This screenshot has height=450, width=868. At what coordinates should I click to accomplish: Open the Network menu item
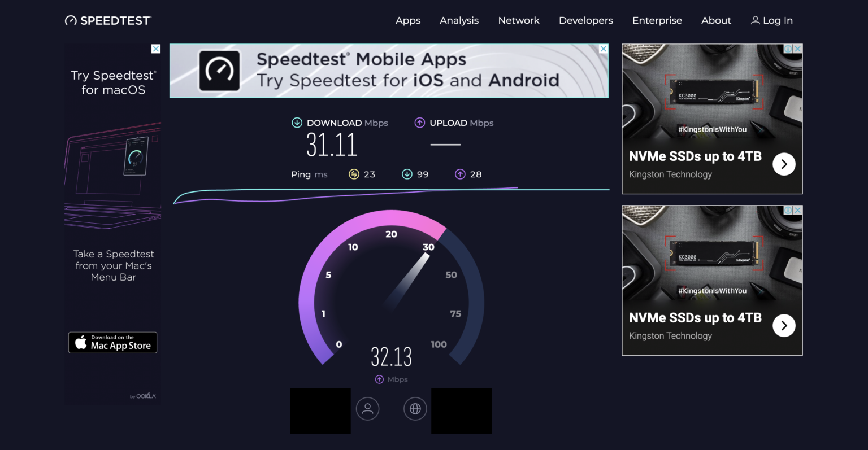point(519,20)
